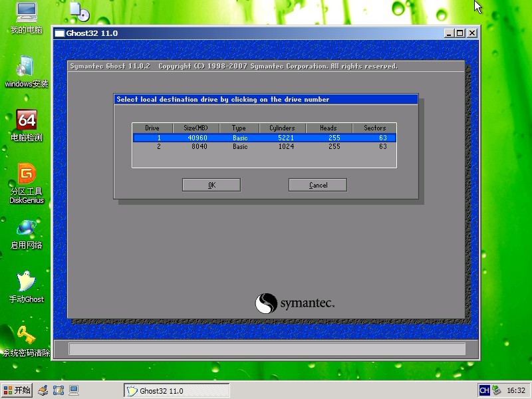Click the CH input language indicator
Screen dimensions: 532x399
pos(484,390)
